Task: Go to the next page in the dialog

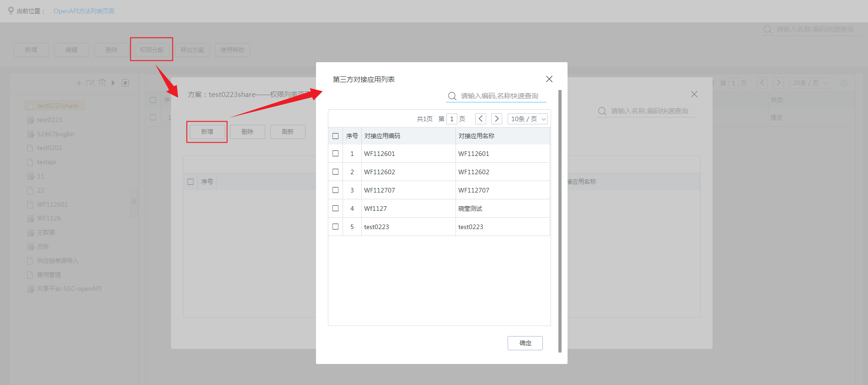Action: tap(496, 119)
